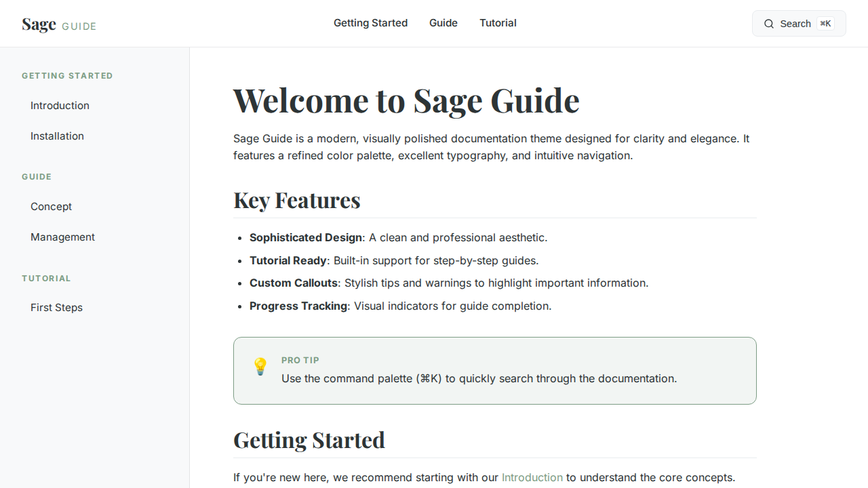
Task: Click the magnifier icon in the Search bar
Action: pos(769,23)
